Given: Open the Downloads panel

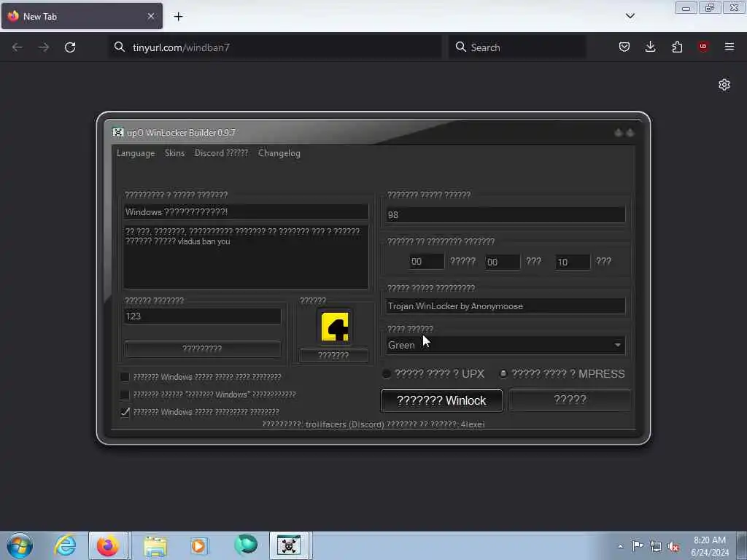Looking at the screenshot, I should point(650,47).
